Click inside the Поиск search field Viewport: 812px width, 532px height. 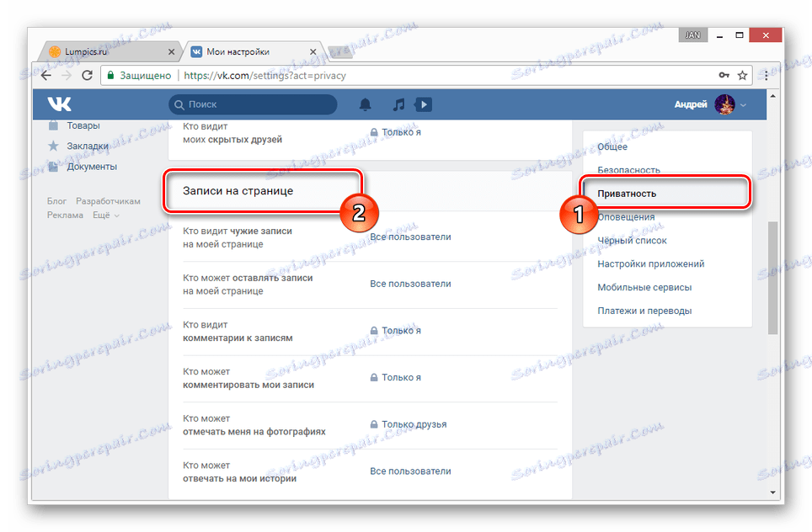click(253, 104)
